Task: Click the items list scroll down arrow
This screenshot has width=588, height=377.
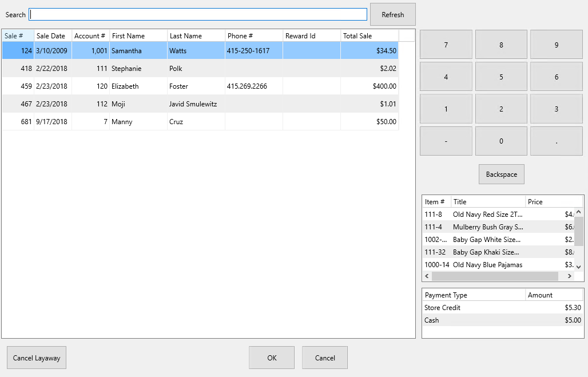Action: [579, 267]
